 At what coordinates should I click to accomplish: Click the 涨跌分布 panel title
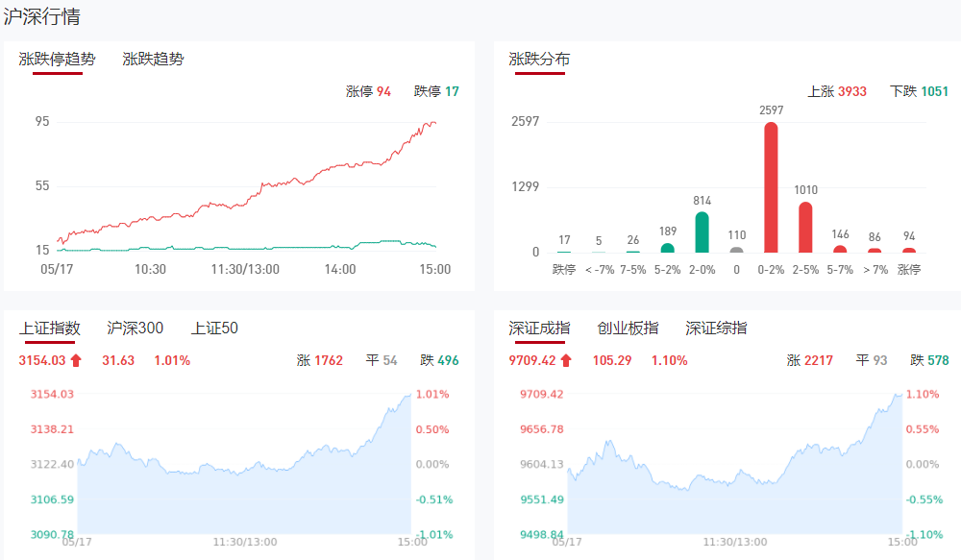(x=539, y=60)
